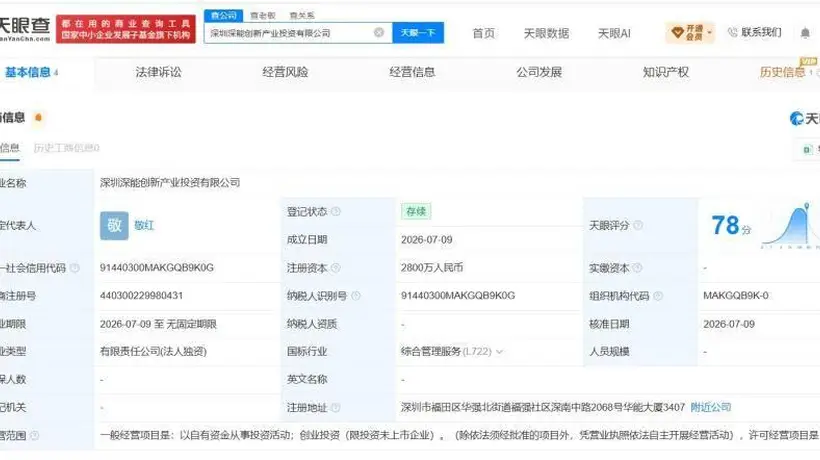Click the help icon beside 实缴资本
Viewport: 820px width, 460px height.
click(x=637, y=268)
